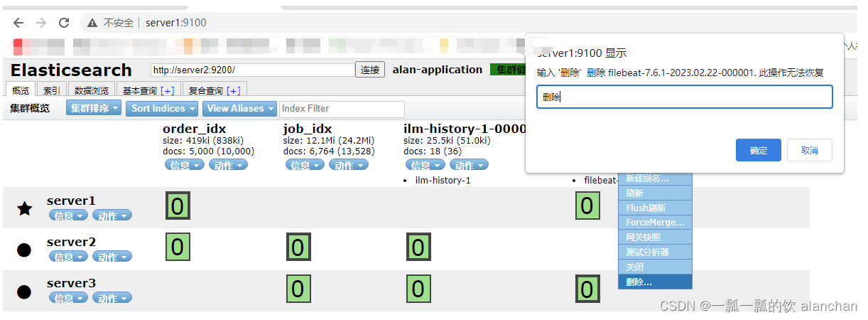
Task: Open the 集群排序 dropdown
Action: click(x=94, y=109)
